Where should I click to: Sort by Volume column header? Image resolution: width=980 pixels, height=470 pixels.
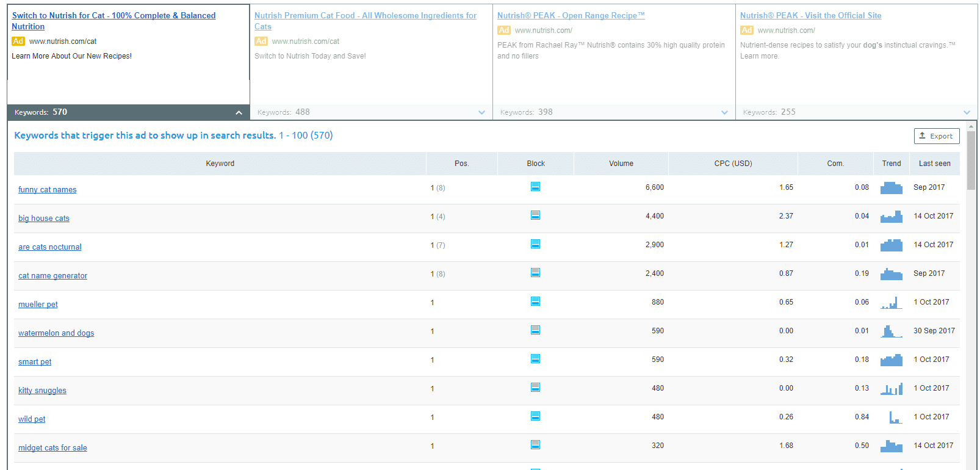[621, 164]
